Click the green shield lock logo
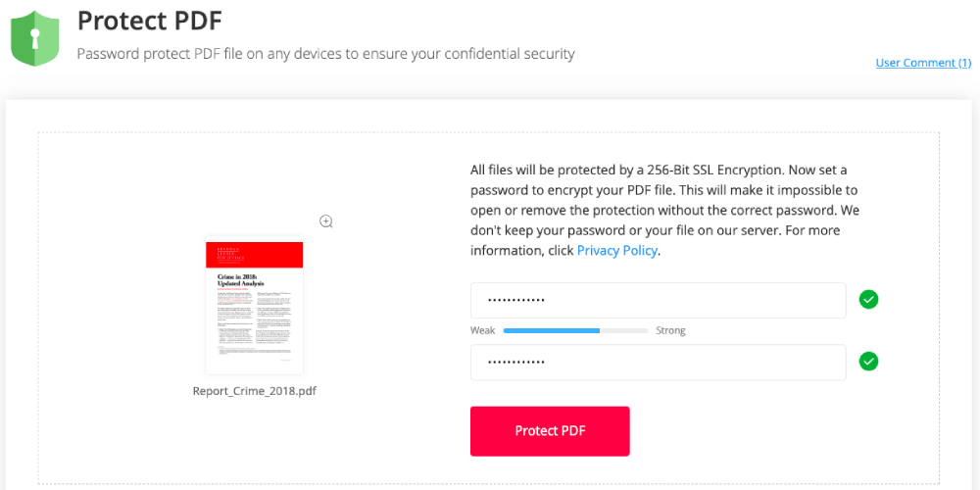Viewport: 980px width, 490px height. pyautogui.click(x=35, y=39)
